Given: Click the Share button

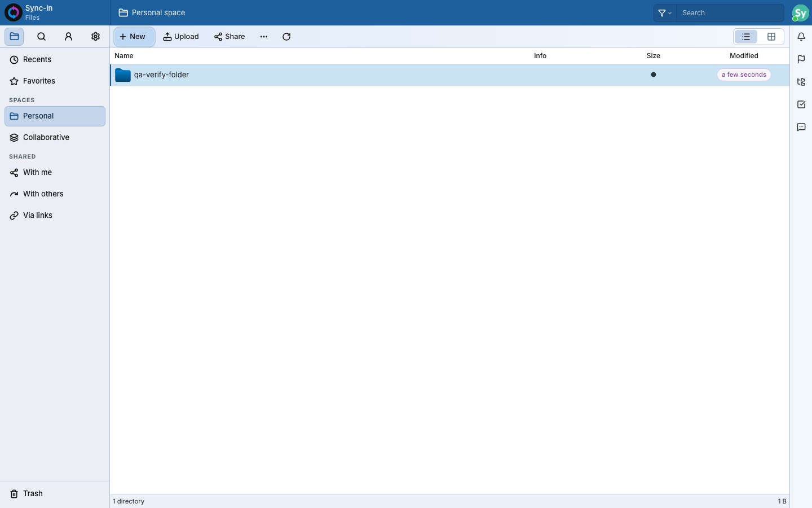Looking at the screenshot, I should click(x=230, y=37).
